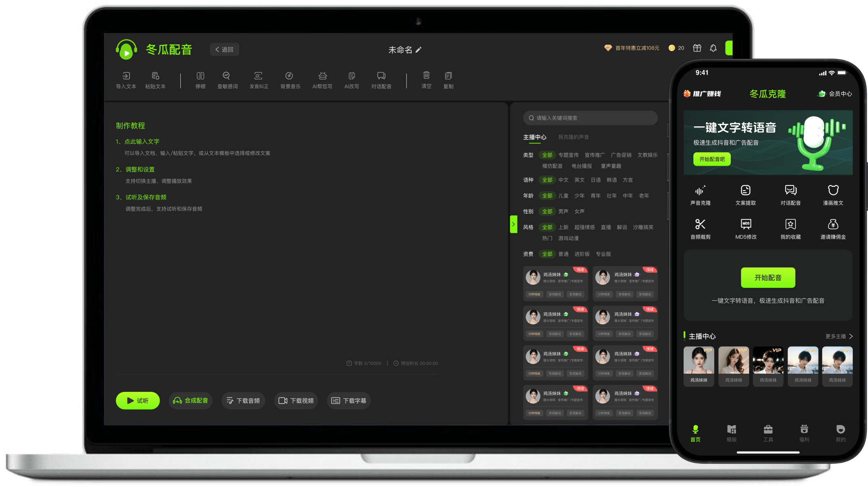
Task: Click the AI写 assistant (AI帮您写) icon
Action: coord(322,76)
